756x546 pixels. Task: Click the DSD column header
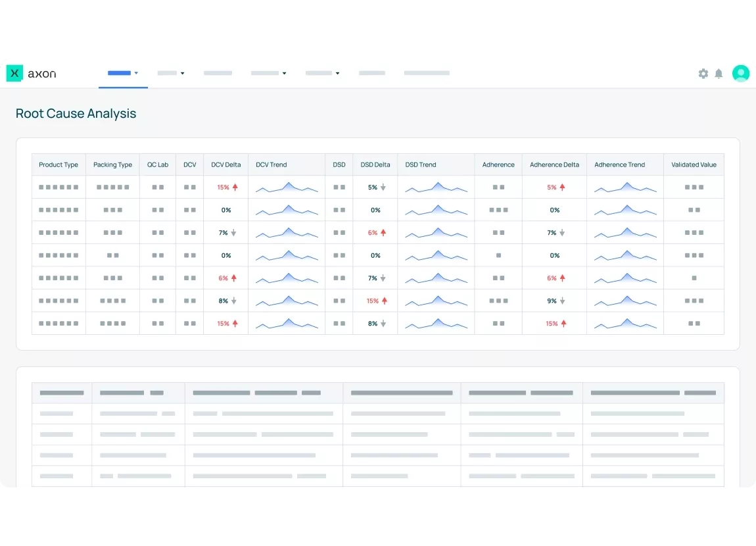click(339, 164)
